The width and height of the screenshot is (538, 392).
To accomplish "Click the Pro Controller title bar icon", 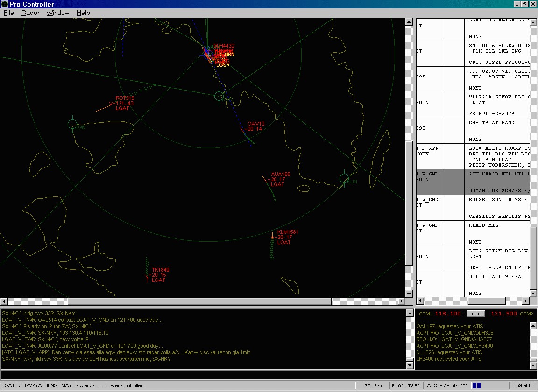I will [5, 4].
